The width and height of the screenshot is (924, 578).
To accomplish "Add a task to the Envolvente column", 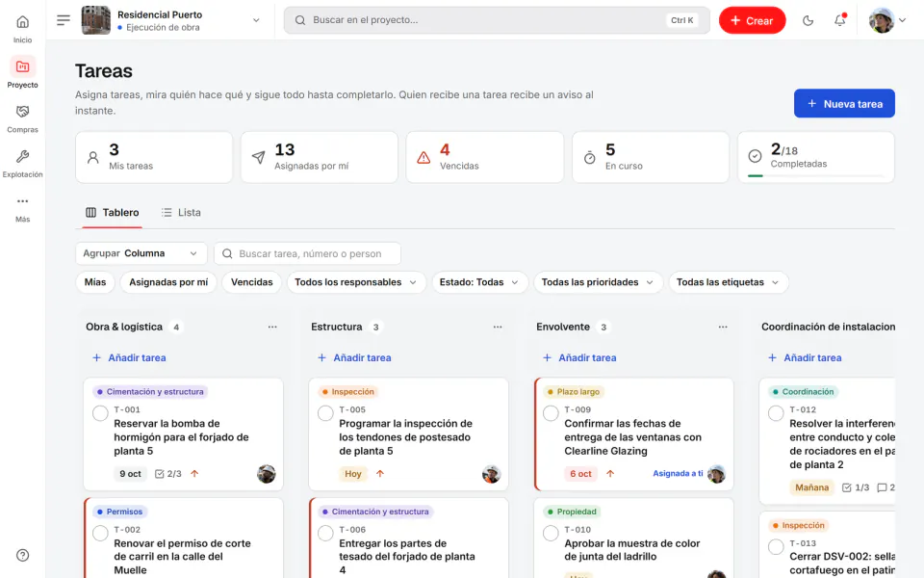I will [579, 358].
